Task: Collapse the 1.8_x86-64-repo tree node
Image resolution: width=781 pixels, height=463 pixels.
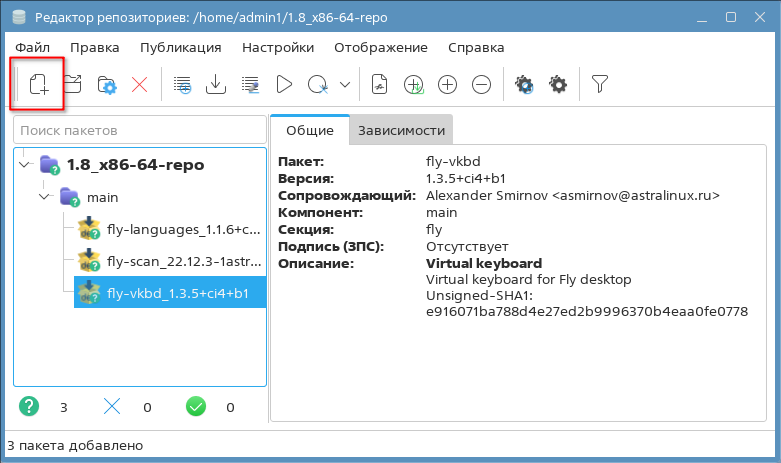Action: point(25,164)
